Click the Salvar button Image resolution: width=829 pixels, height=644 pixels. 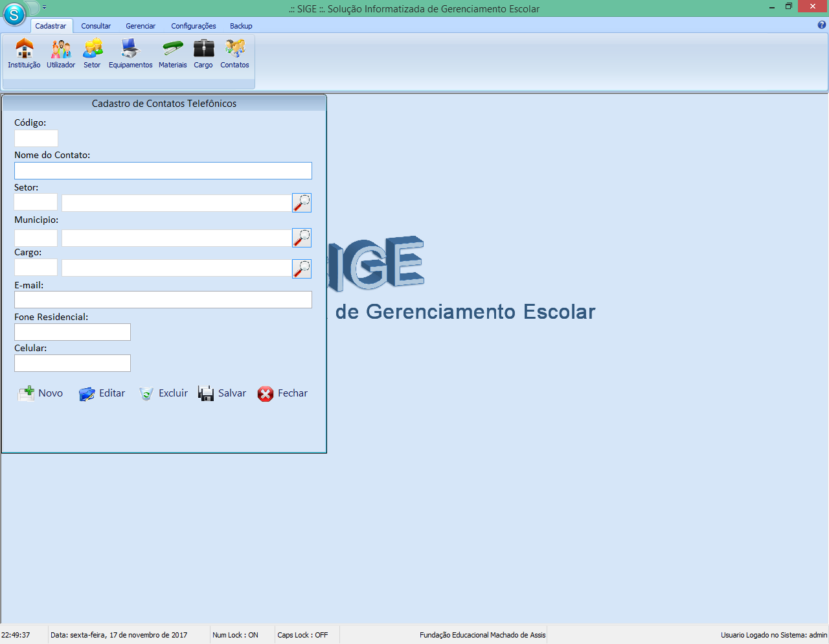point(222,393)
